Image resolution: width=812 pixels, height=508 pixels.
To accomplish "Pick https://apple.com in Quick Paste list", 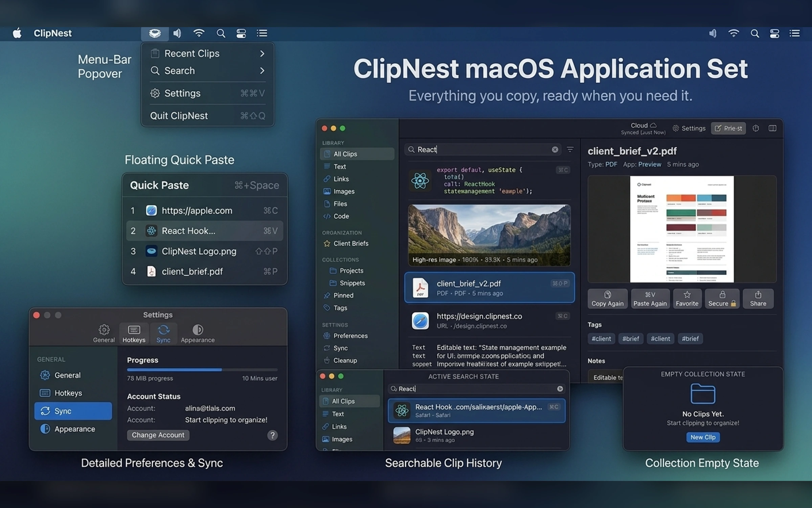I will (x=205, y=211).
